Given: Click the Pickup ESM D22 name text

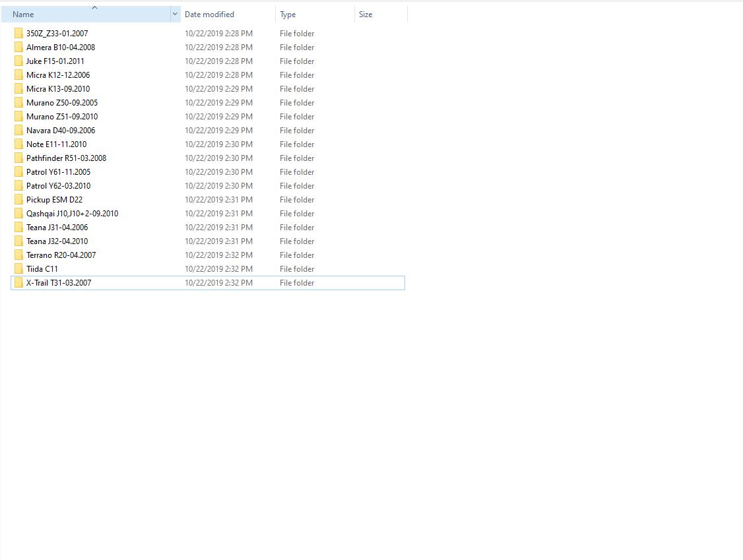Looking at the screenshot, I should point(55,199).
